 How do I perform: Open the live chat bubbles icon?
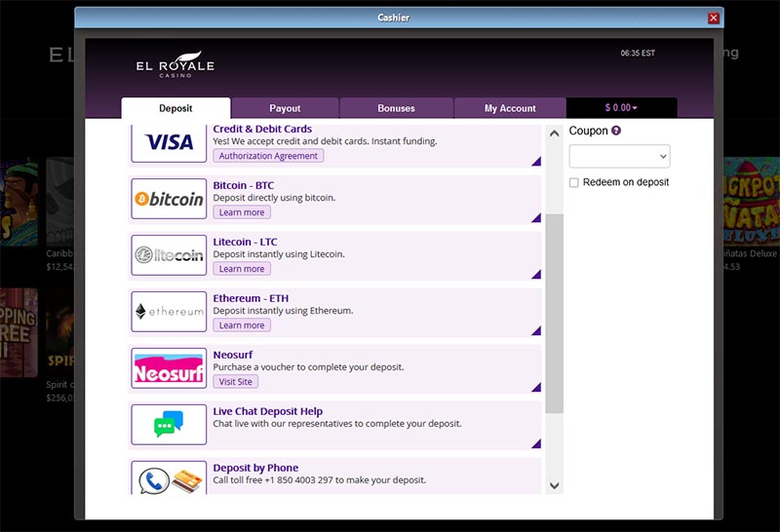pos(169,425)
